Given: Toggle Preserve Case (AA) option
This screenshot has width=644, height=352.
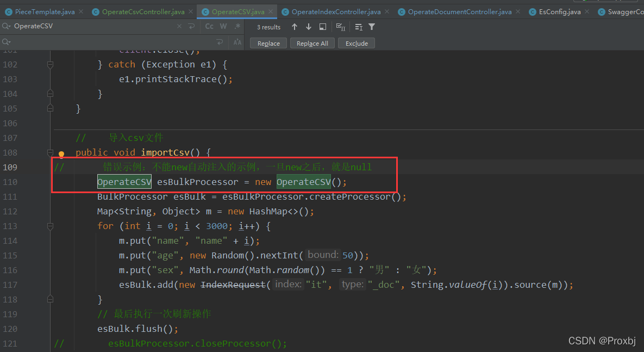Looking at the screenshot, I should tap(237, 42).
